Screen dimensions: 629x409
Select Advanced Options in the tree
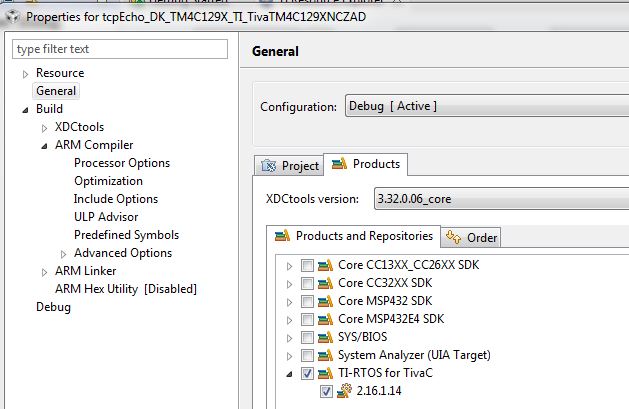pyautogui.click(x=123, y=253)
